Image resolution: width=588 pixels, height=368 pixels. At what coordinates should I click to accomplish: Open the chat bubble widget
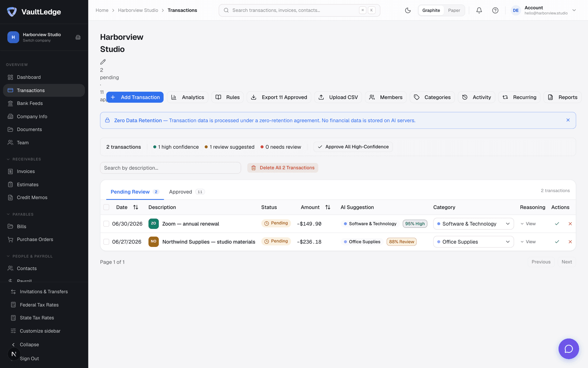pos(569,349)
